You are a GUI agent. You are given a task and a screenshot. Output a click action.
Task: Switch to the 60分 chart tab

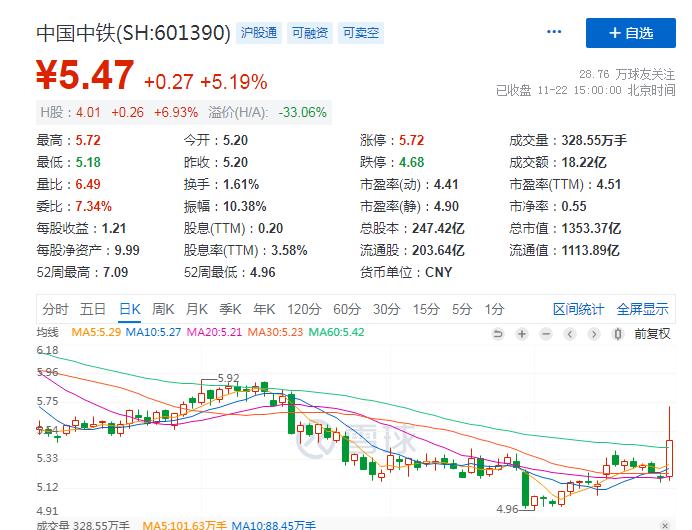click(347, 309)
